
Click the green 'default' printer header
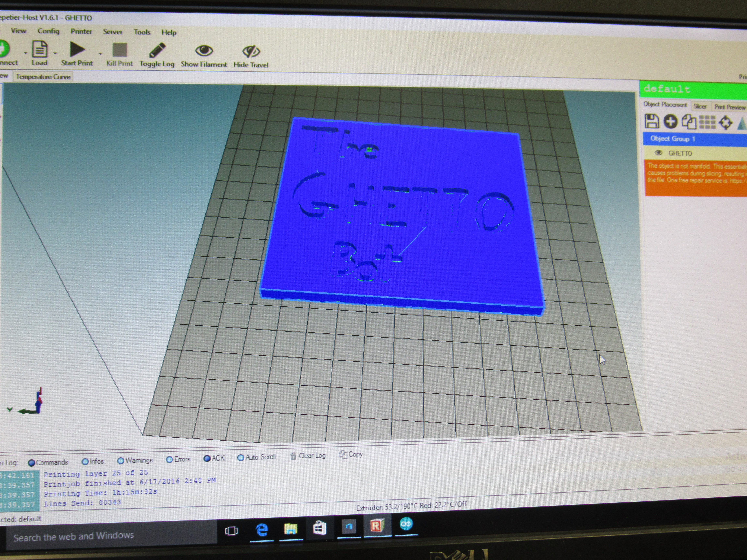click(x=693, y=89)
